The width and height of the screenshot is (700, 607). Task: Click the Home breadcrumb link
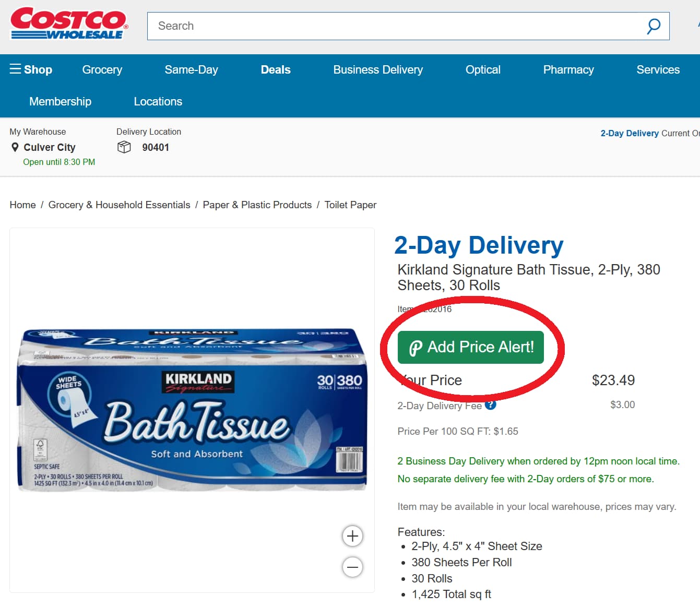tap(22, 205)
